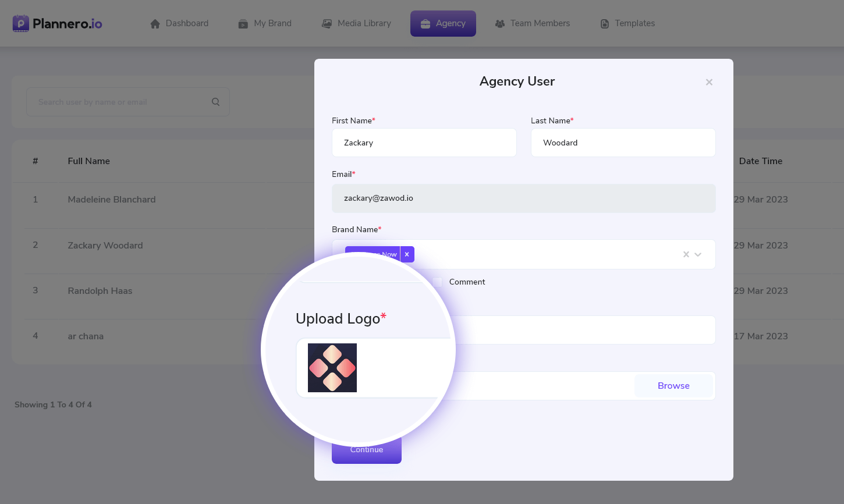Click the uploaded logo thumbnail
Screen dimensions: 844x504
coord(332,368)
